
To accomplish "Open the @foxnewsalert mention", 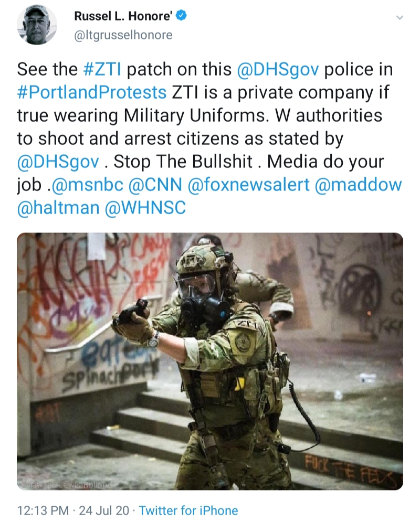I will (x=249, y=185).
